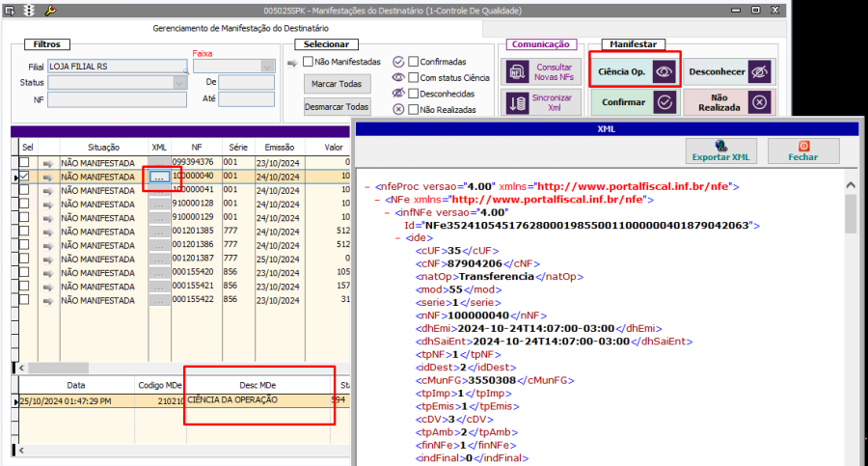Collapse the nfeProc XML node
Screen dimensions: 868x466
367,187
